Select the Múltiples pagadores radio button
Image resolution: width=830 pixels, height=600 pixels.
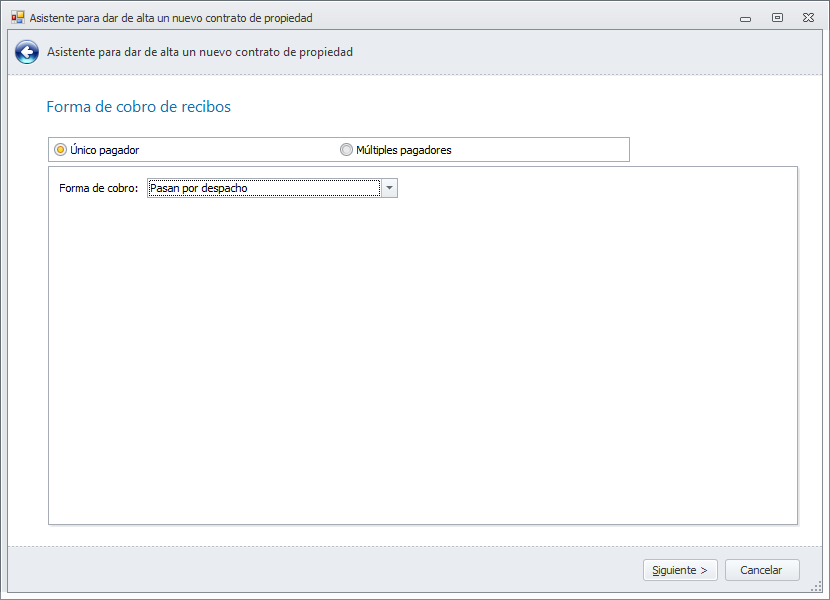[x=346, y=150]
